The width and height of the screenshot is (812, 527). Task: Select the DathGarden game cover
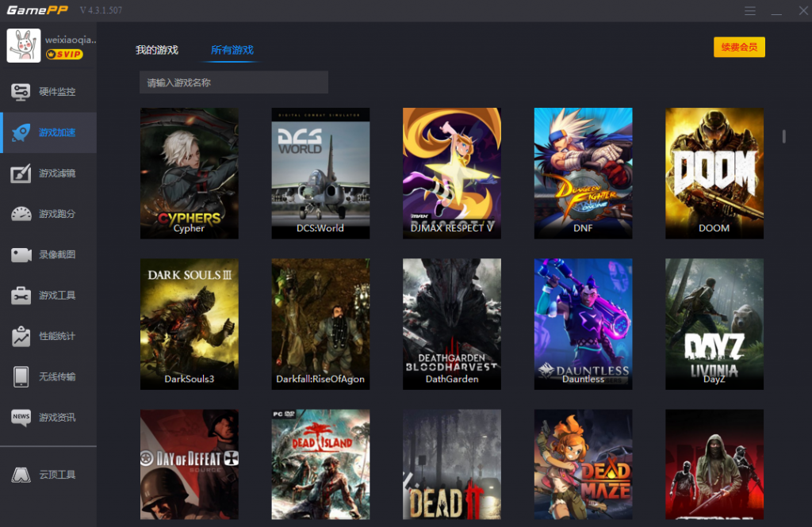click(451, 324)
